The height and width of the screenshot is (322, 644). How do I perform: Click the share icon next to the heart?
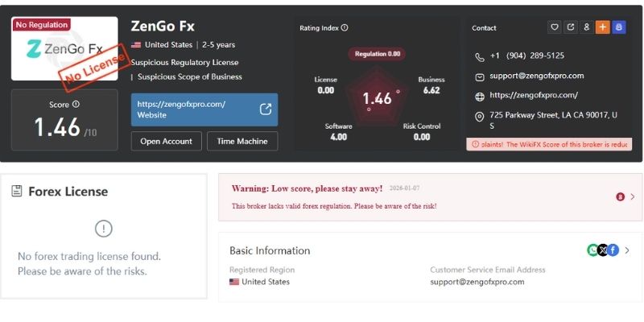click(x=571, y=27)
